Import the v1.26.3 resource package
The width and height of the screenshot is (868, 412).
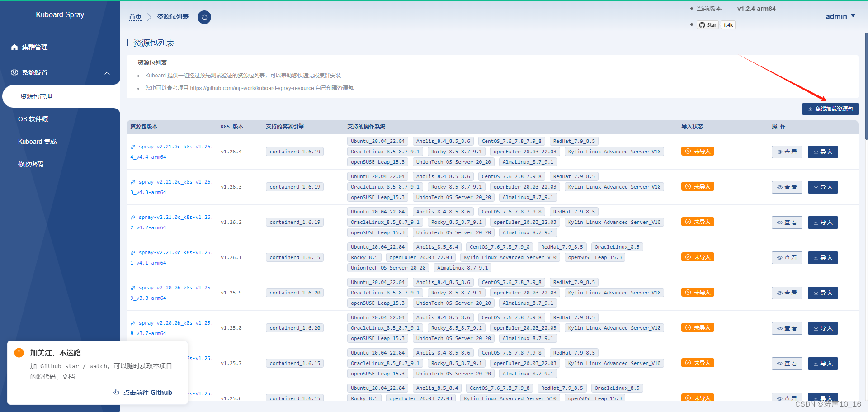click(823, 187)
